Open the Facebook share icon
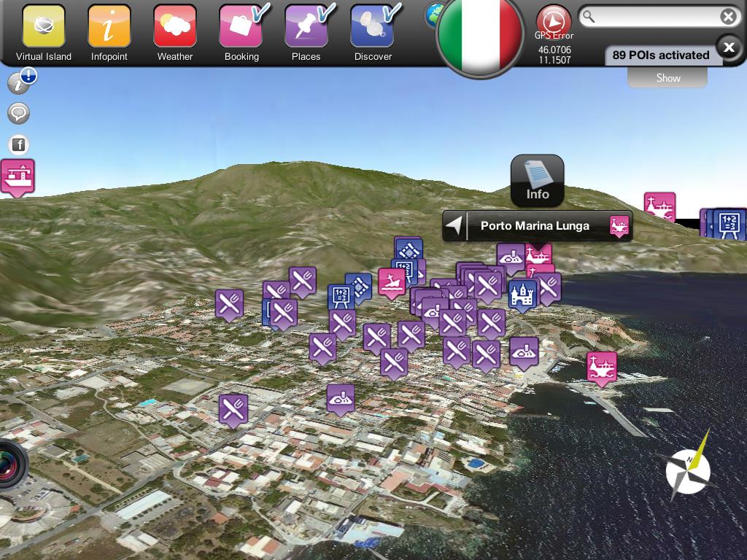The height and width of the screenshot is (560, 747). pos(18,144)
